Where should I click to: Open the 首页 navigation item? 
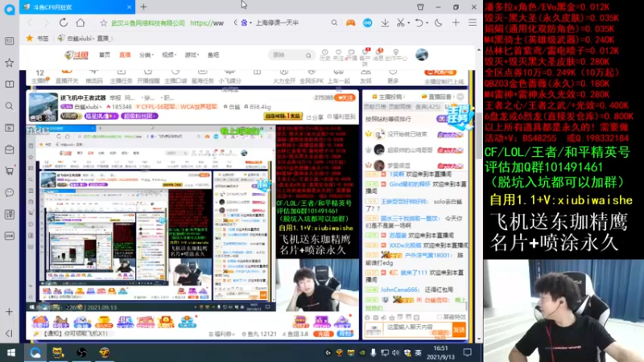pyautogui.click(x=105, y=55)
